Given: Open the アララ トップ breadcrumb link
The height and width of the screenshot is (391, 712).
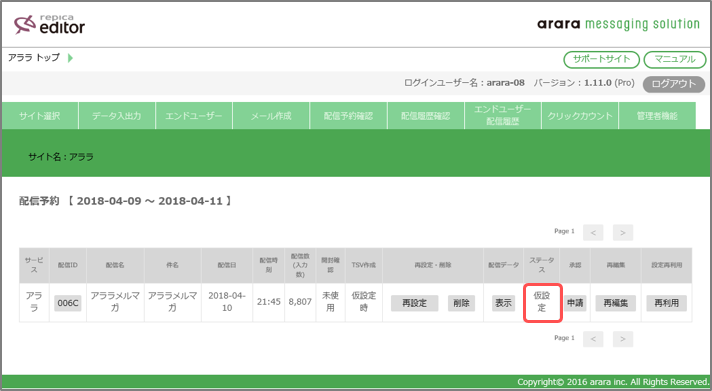Looking at the screenshot, I should tap(34, 58).
